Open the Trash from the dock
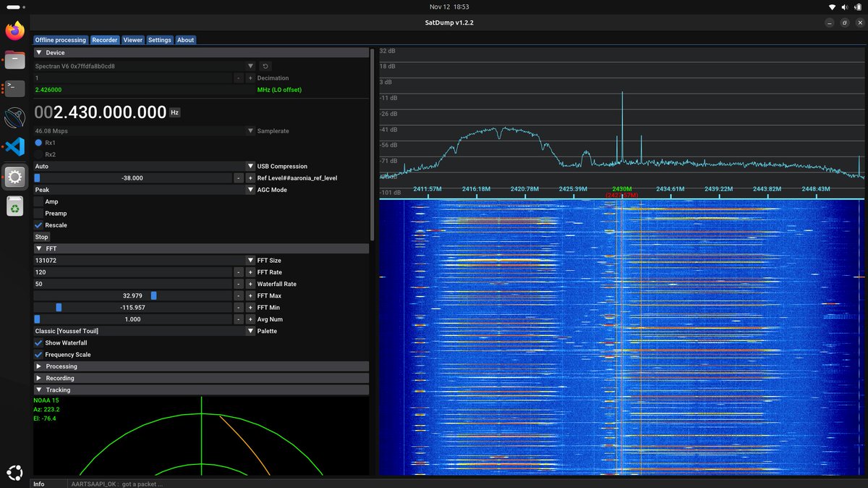 [15, 206]
